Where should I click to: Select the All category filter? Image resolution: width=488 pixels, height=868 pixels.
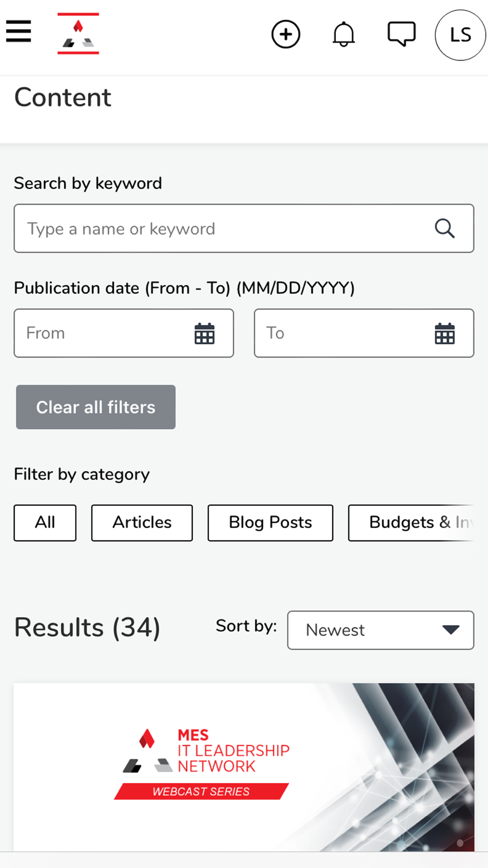[45, 522]
